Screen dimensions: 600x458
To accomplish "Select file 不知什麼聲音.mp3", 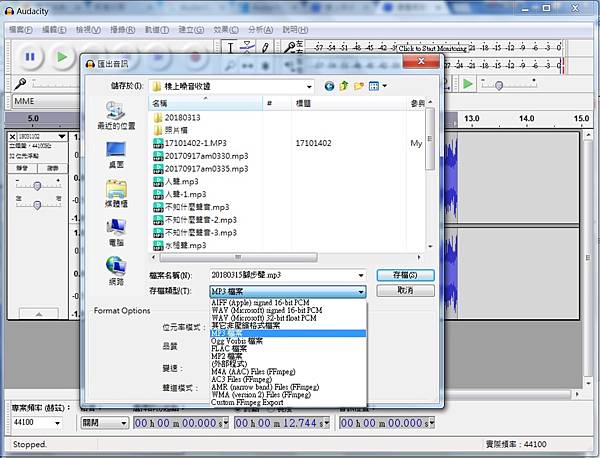I will point(191,207).
